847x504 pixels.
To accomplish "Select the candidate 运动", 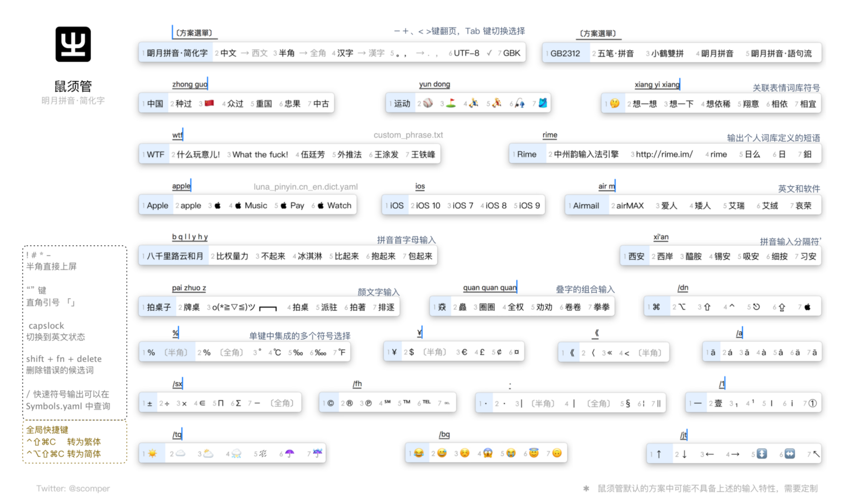I will [x=402, y=104].
